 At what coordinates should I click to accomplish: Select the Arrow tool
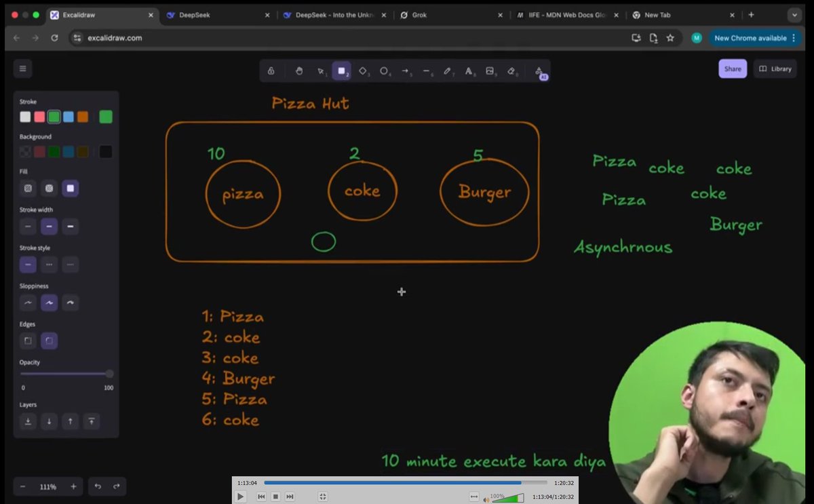405,71
